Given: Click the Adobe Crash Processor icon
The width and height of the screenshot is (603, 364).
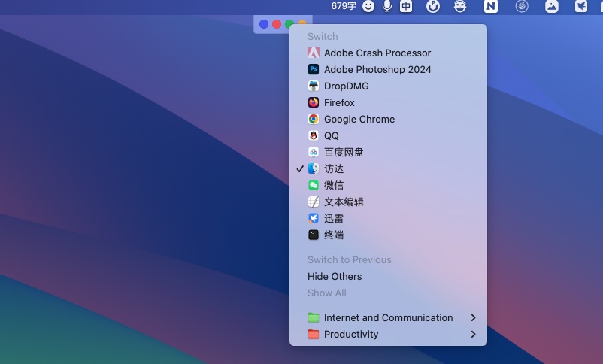Looking at the screenshot, I should (x=314, y=53).
